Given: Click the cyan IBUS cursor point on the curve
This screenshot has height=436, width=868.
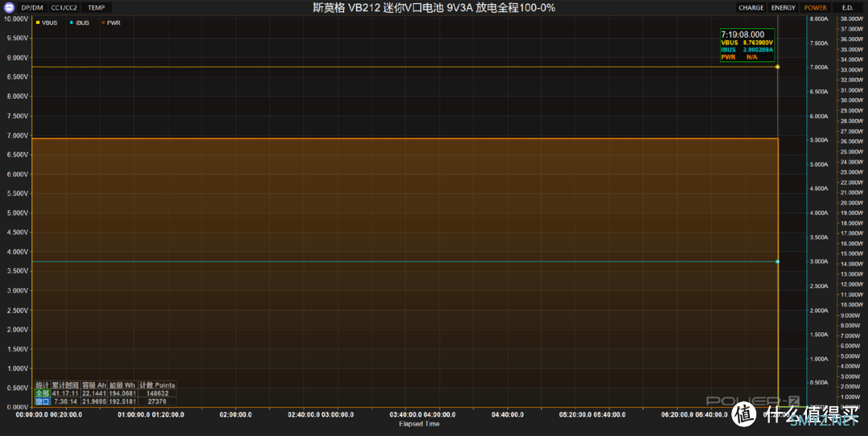Looking at the screenshot, I should click(x=777, y=261).
